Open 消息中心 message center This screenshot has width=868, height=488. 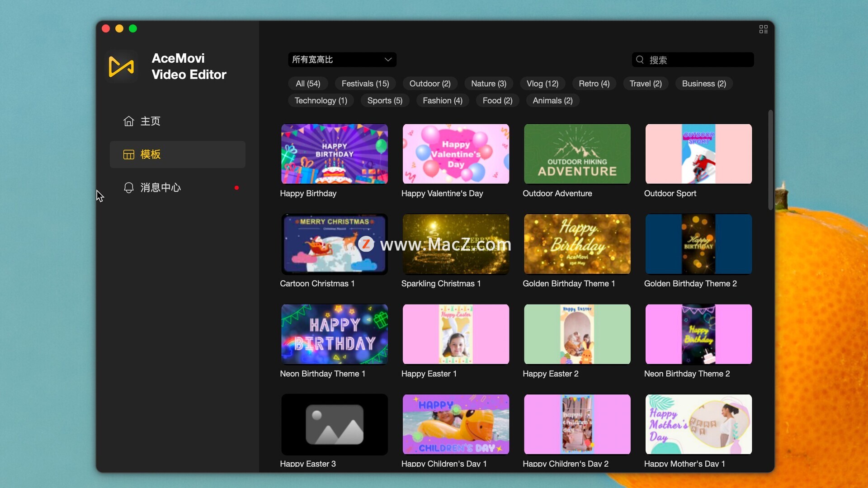click(178, 188)
